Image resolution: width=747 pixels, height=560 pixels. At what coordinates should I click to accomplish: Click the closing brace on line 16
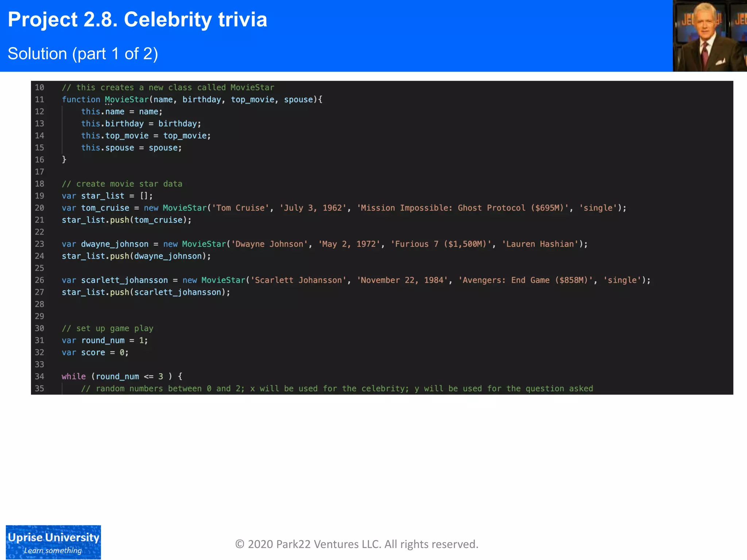64,160
